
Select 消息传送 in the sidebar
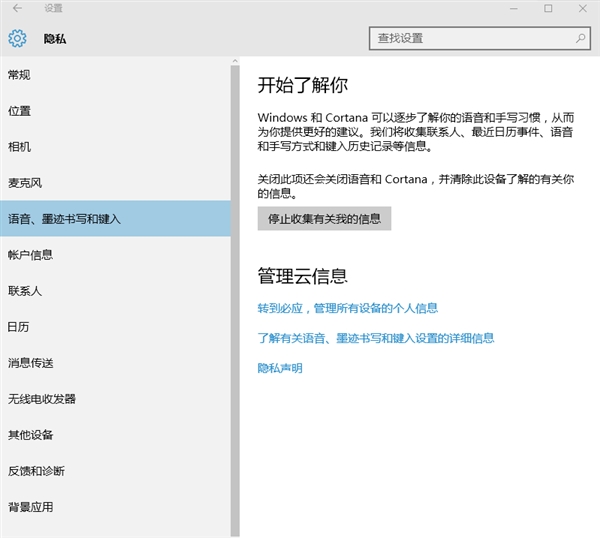coord(30,363)
